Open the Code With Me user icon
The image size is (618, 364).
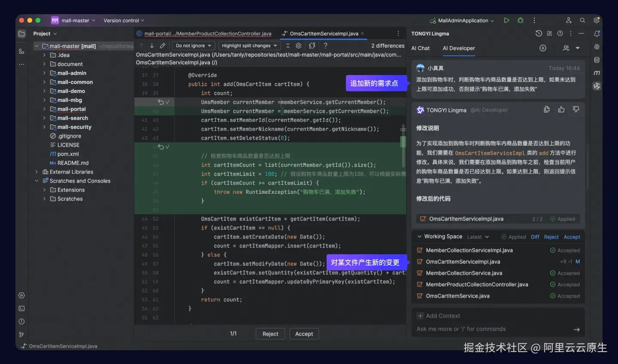point(569,20)
